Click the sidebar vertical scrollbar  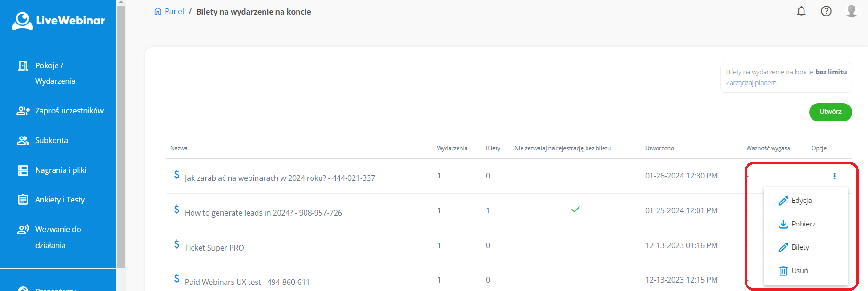click(121, 137)
